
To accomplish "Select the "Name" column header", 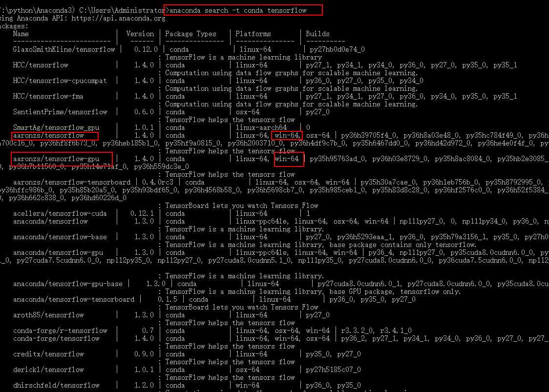I will pyautogui.click(x=21, y=34).
